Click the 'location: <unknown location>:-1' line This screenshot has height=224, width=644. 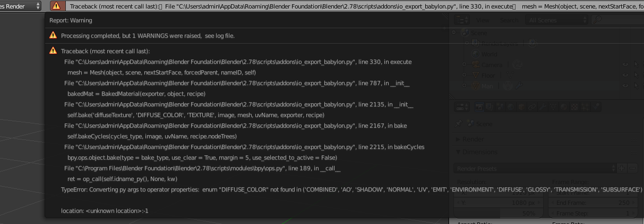[105, 211]
